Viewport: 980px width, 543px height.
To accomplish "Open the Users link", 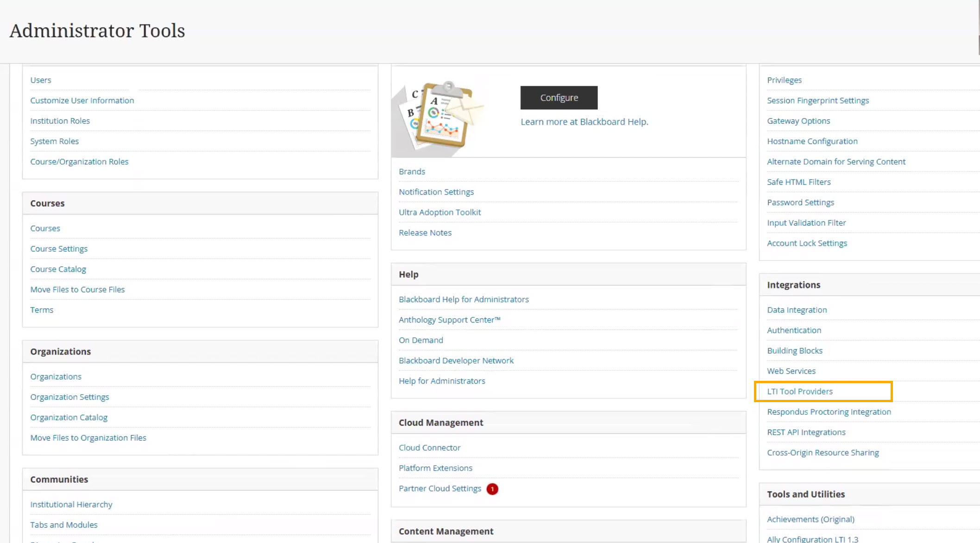I will point(41,80).
